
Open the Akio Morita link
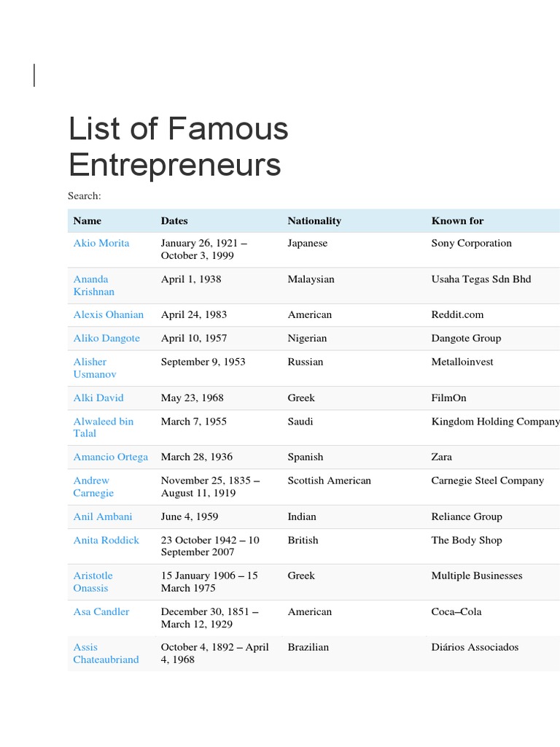pyautogui.click(x=101, y=243)
